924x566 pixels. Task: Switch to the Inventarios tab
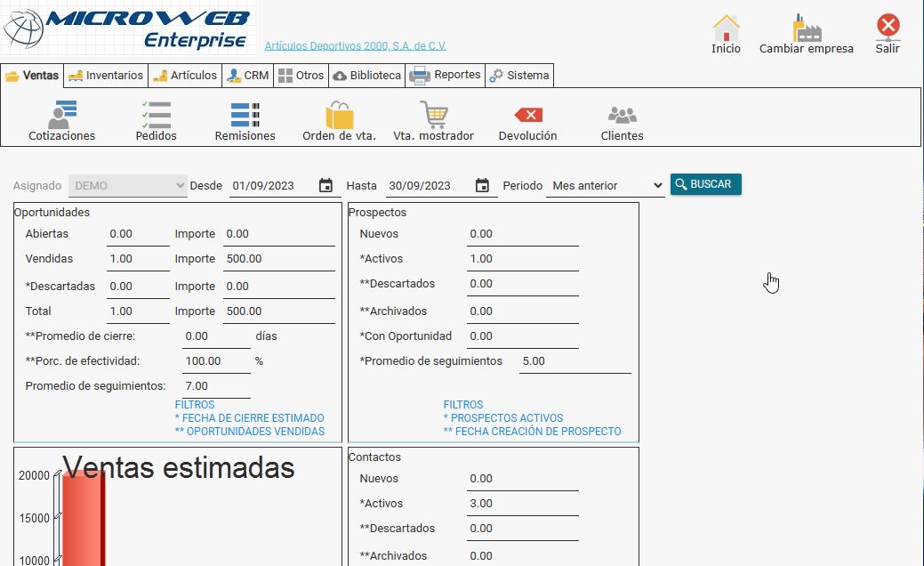[106, 76]
